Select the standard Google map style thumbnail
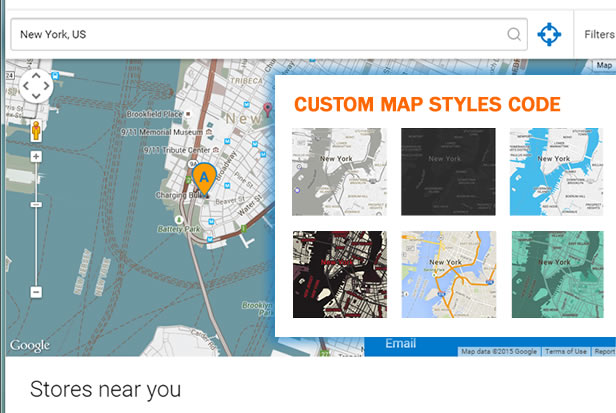The width and height of the screenshot is (616, 413). [x=449, y=274]
